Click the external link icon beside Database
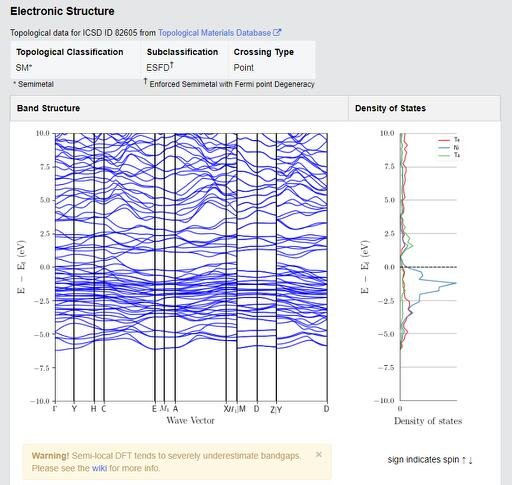The width and height of the screenshot is (512, 485). point(277,32)
